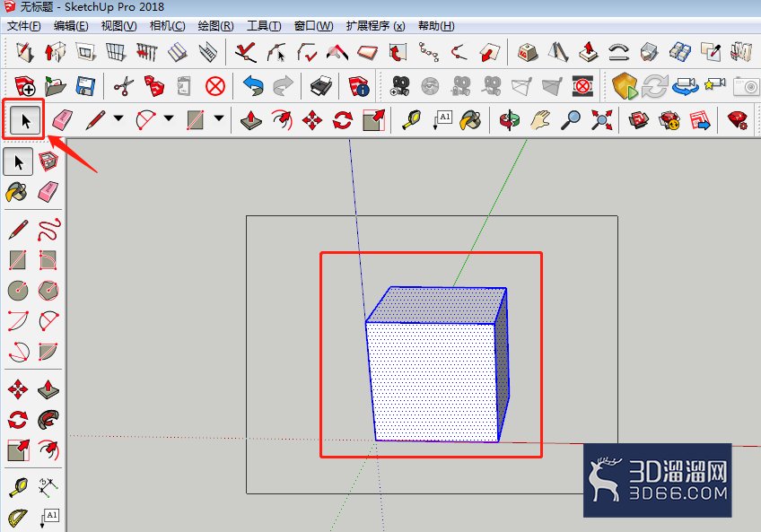761x532 pixels.
Task: Expand the Arc tool dropdown arrow
Action: (x=169, y=118)
